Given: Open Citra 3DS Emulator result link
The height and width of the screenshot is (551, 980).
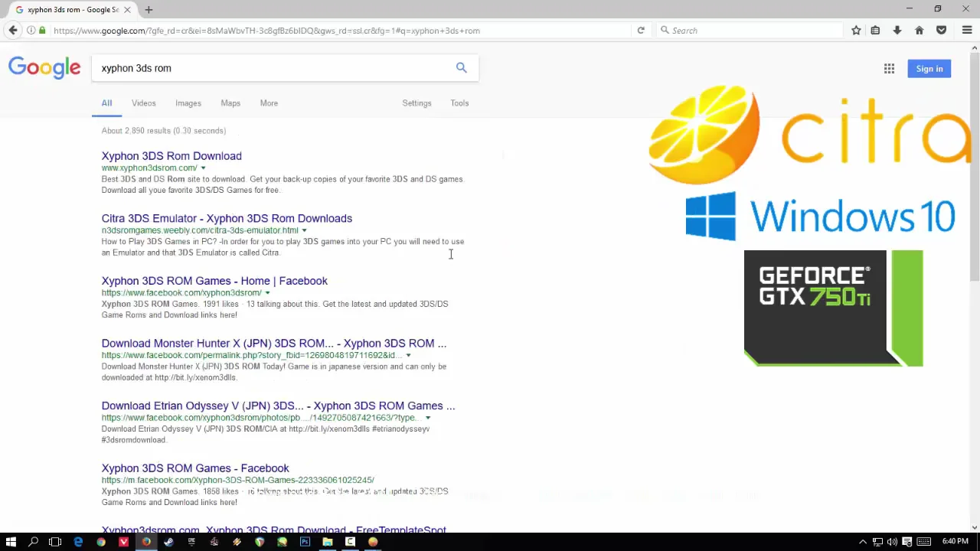Looking at the screenshot, I should tap(227, 219).
